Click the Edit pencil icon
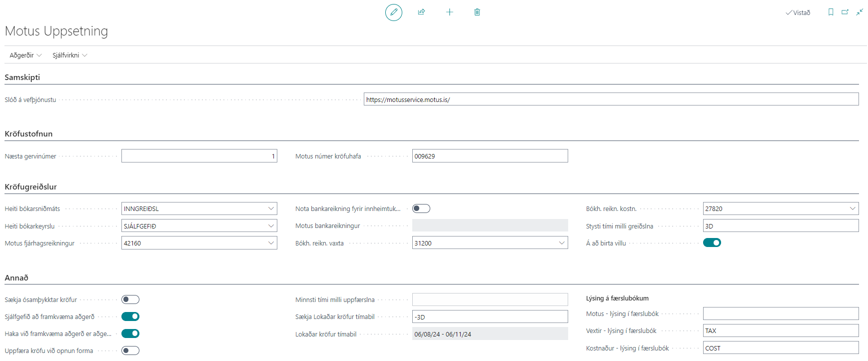868x361 pixels. tap(394, 12)
